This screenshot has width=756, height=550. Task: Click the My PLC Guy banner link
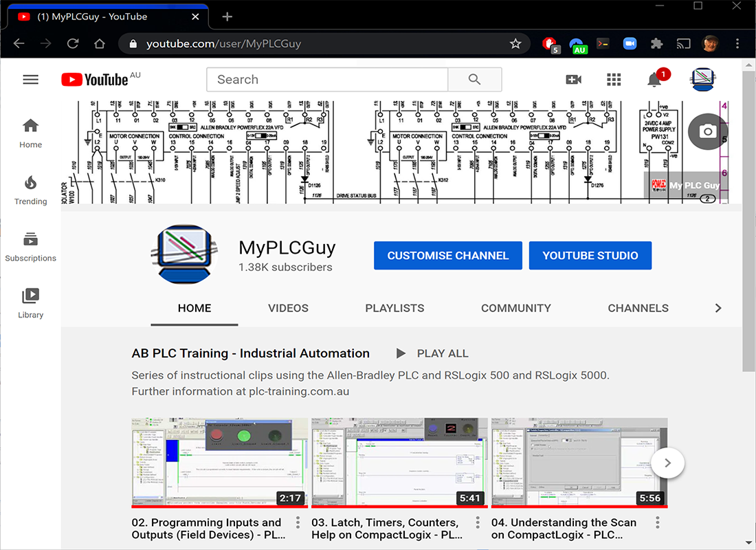tap(686, 185)
